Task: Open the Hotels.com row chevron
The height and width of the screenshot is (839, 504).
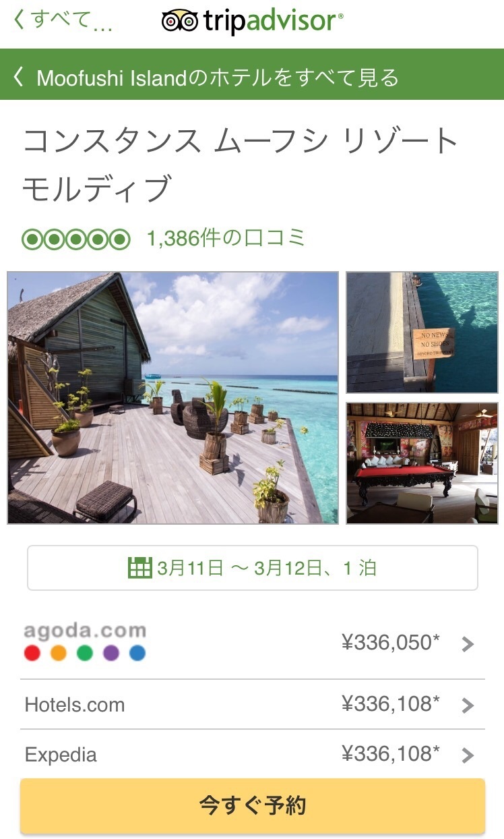Action: pyautogui.click(x=468, y=706)
